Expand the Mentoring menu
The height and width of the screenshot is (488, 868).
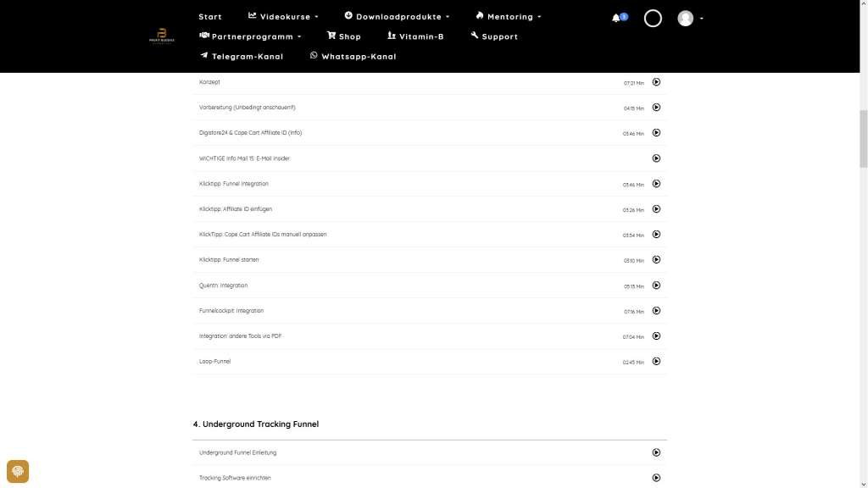509,17
